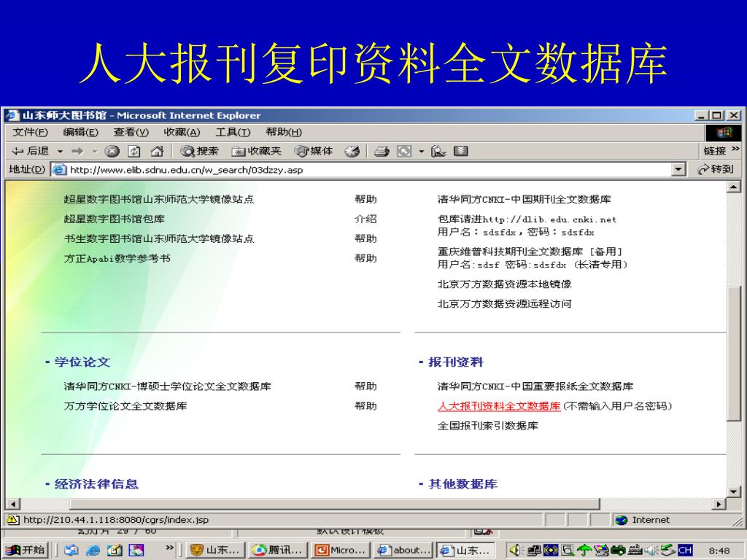Click the 开始 Start button

pos(26,550)
